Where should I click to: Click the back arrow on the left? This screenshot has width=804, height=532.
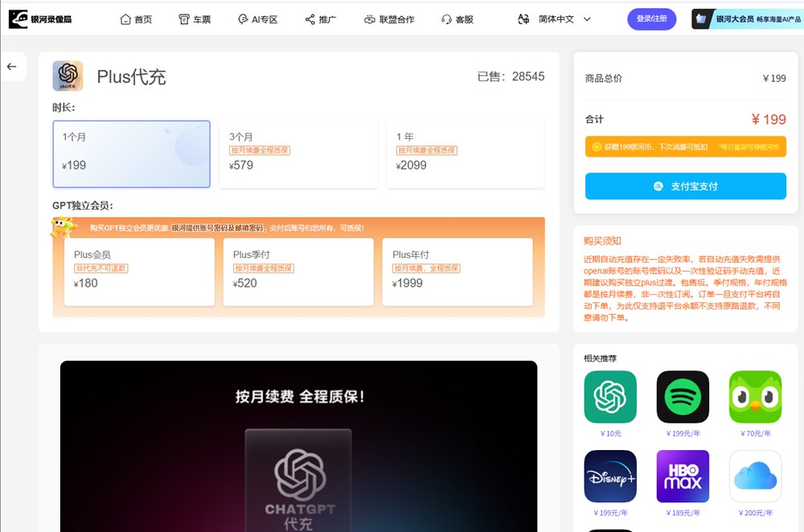[12, 67]
